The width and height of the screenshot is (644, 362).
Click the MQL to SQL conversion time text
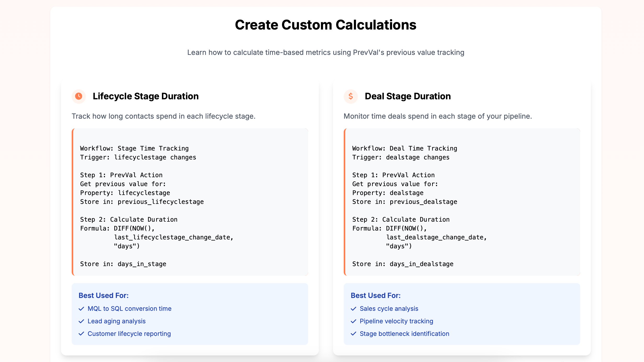click(x=129, y=309)
